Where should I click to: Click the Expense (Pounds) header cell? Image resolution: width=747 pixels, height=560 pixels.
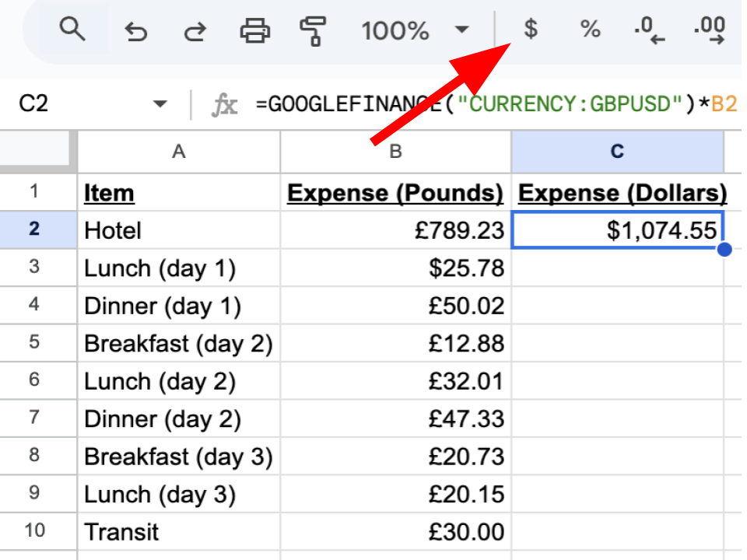395,193
